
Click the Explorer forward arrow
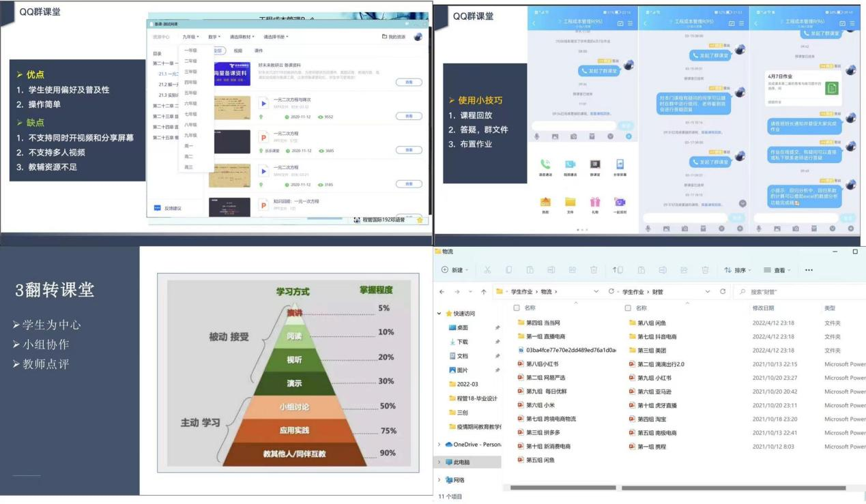[x=457, y=292]
